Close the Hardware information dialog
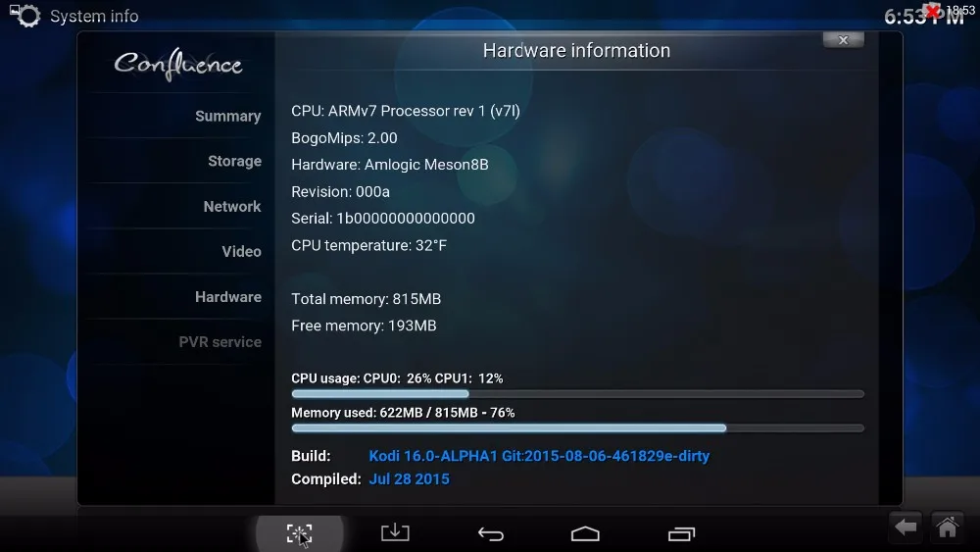Screen dimensions: 980x552 coord(843,40)
